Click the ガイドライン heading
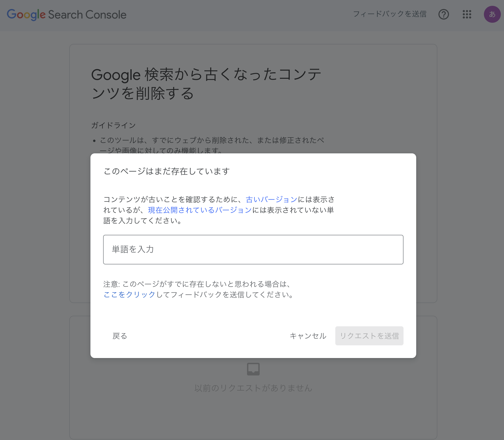Viewport: 504px width, 440px height. (113, 125)
